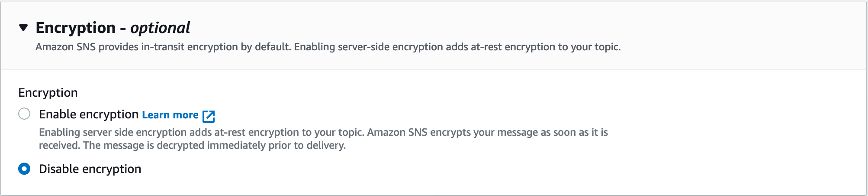Image resolution: width=868 pixels, height=196 pixels.
Task: Click the blue dot in the selected radio
Action: [x=24, y=169]
